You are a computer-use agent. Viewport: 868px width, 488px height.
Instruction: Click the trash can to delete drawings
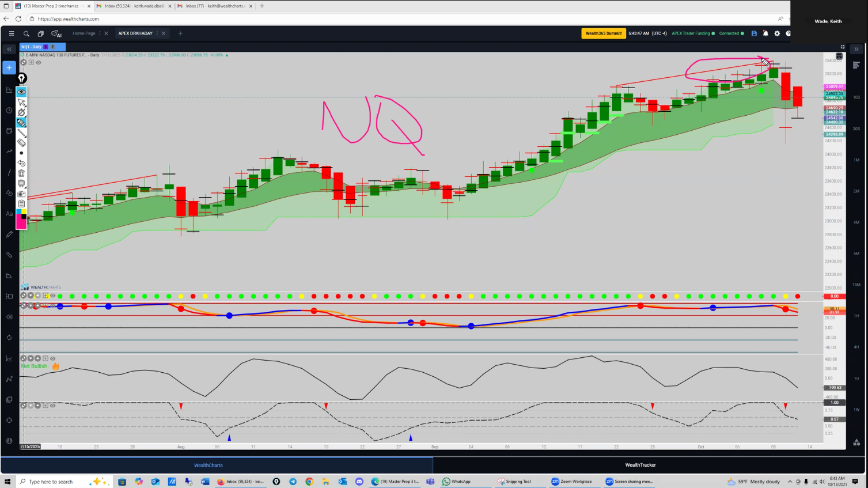click(21, 173)
